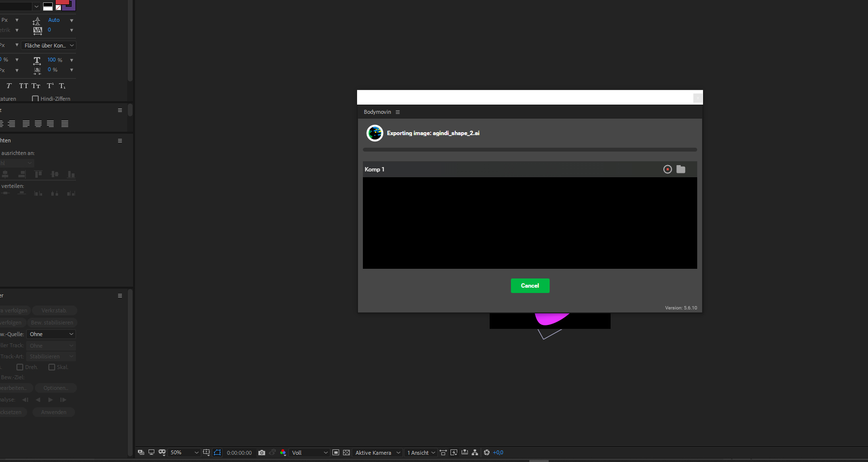Cancel the Bodymovin export
The width and height of the screenshot is (868, 462).
(530, 286)
